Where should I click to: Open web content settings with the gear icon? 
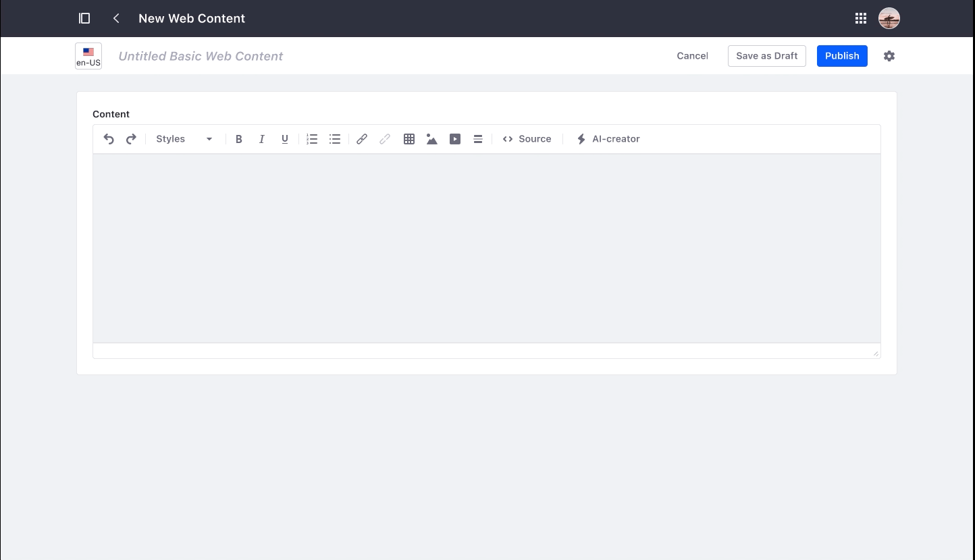pos(889,56)
